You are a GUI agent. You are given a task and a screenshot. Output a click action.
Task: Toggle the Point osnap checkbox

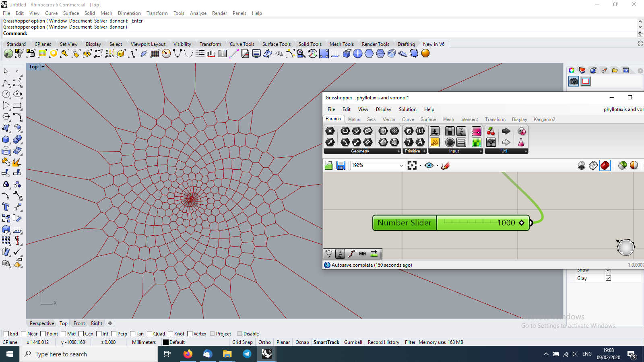pos(43,334)
